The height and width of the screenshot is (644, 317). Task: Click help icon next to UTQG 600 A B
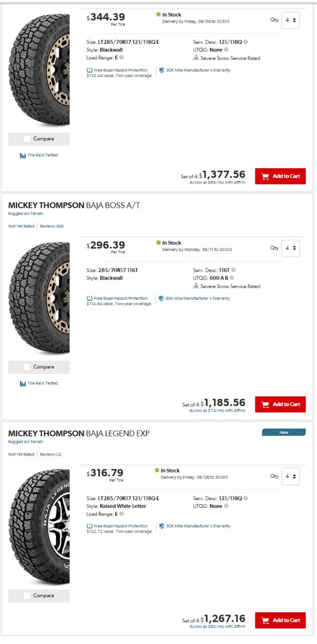(232, 278)
